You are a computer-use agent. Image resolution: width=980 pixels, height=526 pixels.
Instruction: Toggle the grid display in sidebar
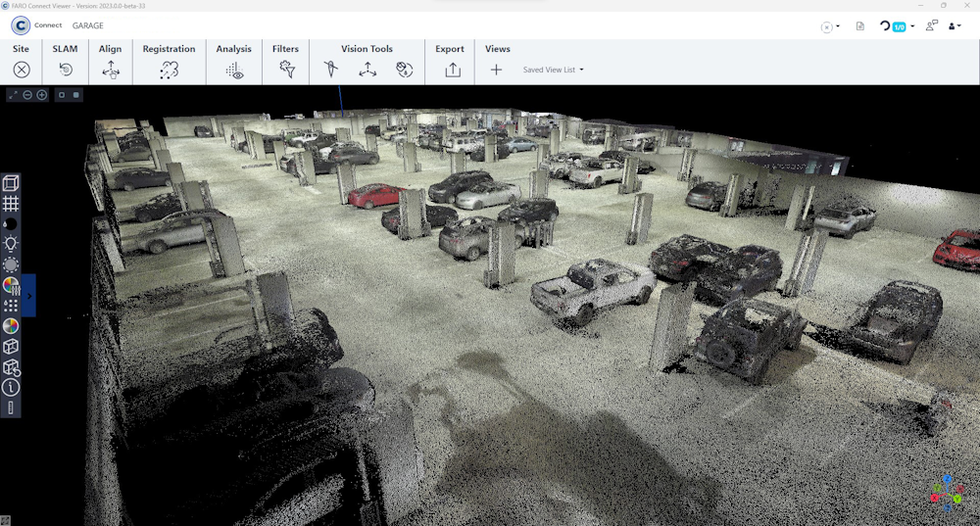coord(11,204)
